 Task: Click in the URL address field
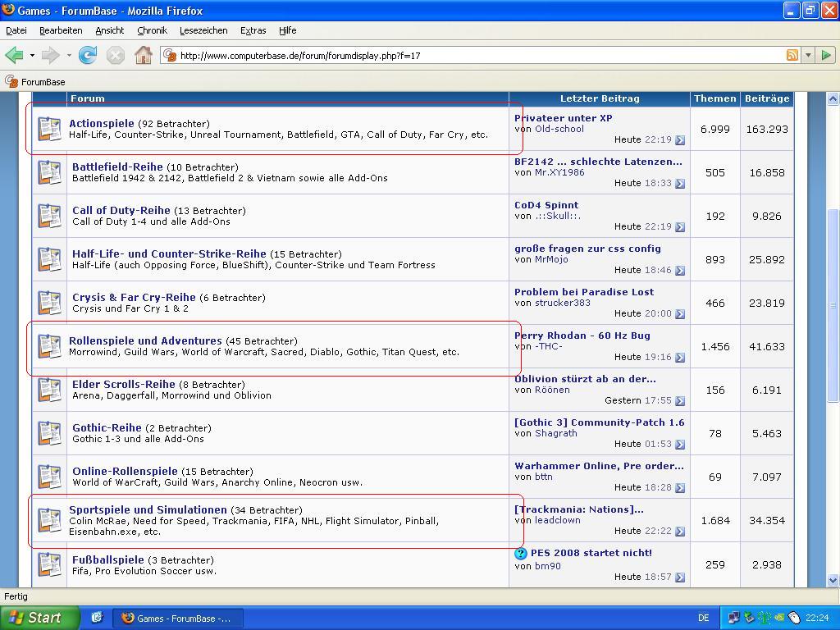pyautogui.click(x=479, y=55)
